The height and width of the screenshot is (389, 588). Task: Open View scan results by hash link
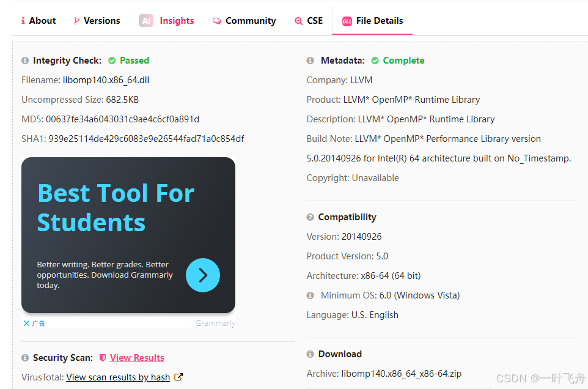click(118, 377)
